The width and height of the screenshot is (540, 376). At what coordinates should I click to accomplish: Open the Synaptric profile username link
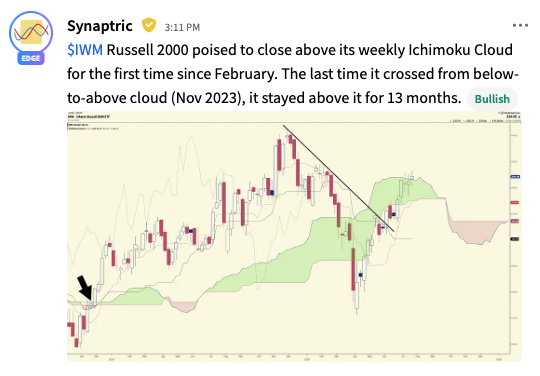tap(100, 26)
